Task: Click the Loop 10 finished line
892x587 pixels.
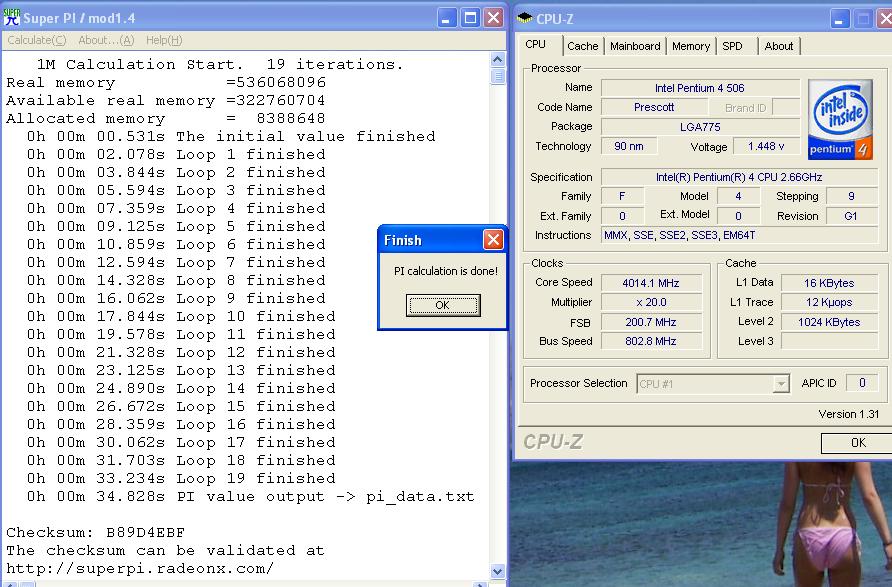Action: pyautogui.click(x=181, y=316)
